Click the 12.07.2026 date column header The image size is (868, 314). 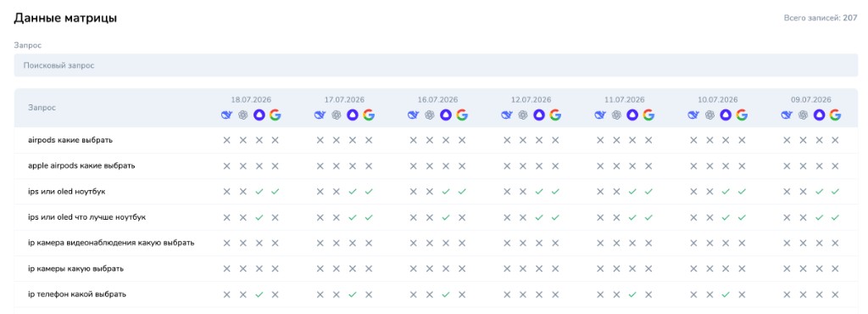[531, 100]
